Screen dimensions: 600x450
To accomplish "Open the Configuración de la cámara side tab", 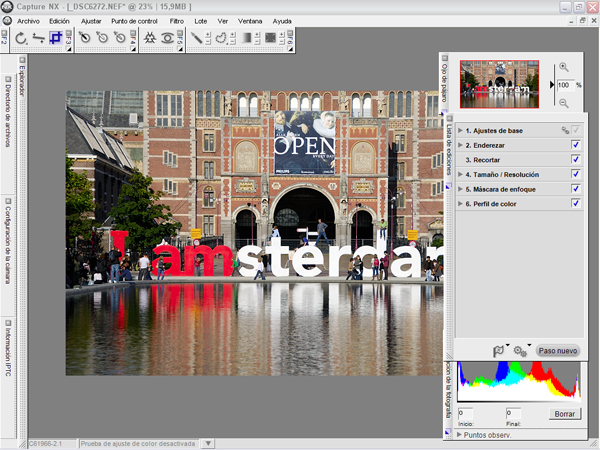I will click(x=8, y=245).
